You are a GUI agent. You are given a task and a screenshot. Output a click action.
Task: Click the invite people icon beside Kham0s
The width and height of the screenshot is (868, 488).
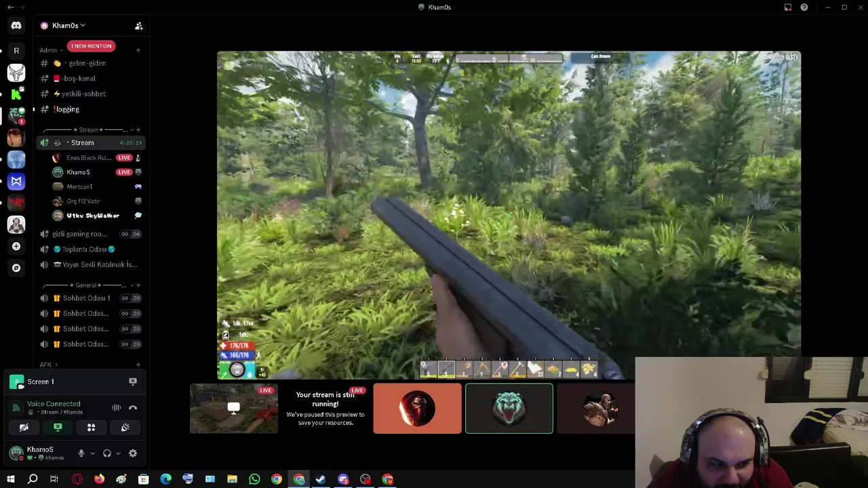(139, 26)
